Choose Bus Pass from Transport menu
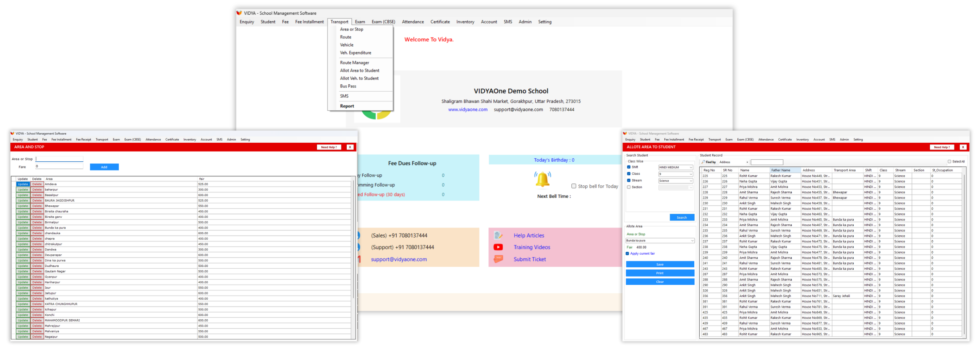This screenshot has width=980, height=348. [x=348, y=86]
